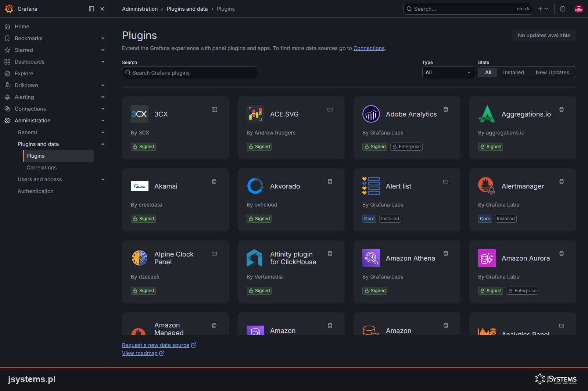Open the 3CX plugin card
Image resolution: width=588 pixels, height=391 pixels.
(175, 128)
